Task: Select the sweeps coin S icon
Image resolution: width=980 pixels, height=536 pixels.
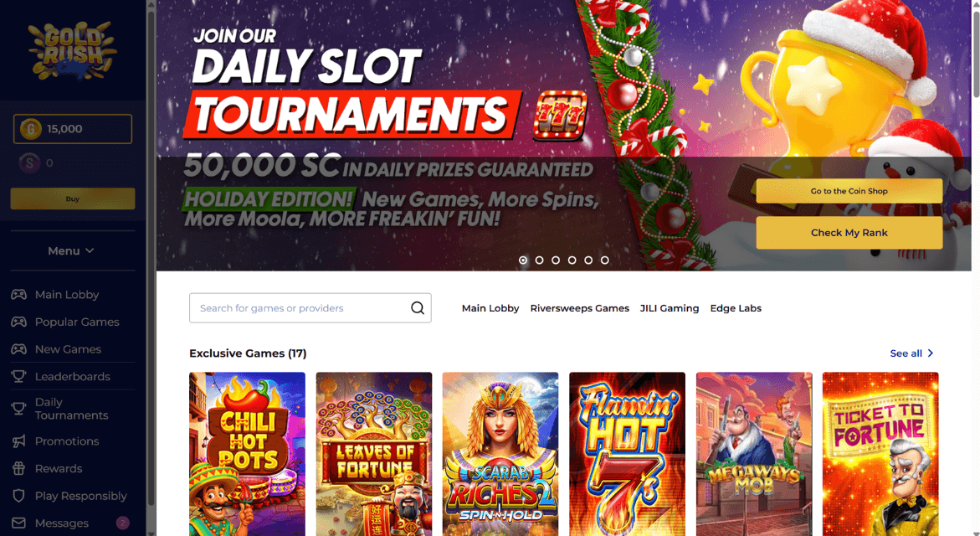Action: [x=29, y=163]
